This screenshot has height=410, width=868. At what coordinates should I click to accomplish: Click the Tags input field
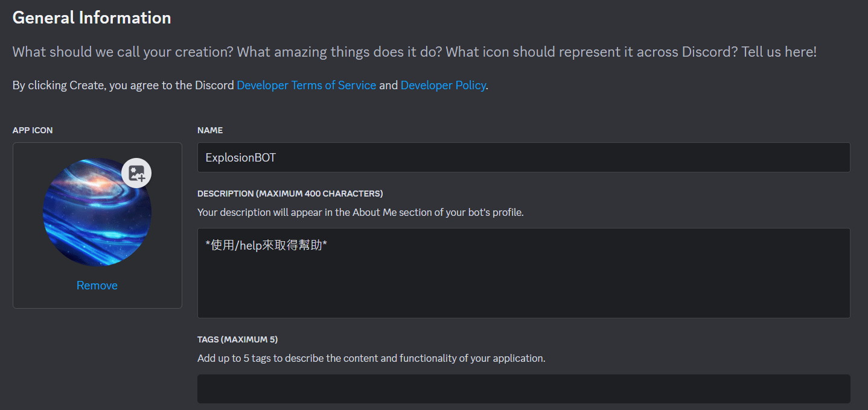coord(524,389)
